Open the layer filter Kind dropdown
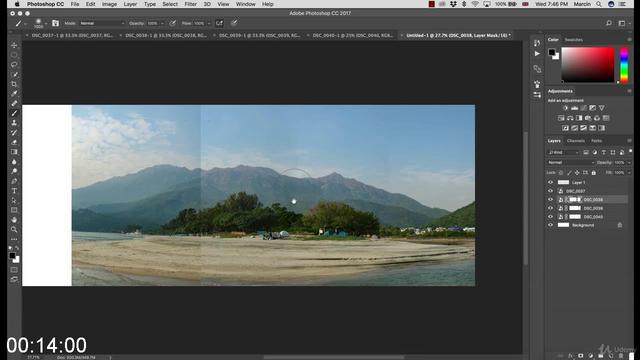 (563, 152)
